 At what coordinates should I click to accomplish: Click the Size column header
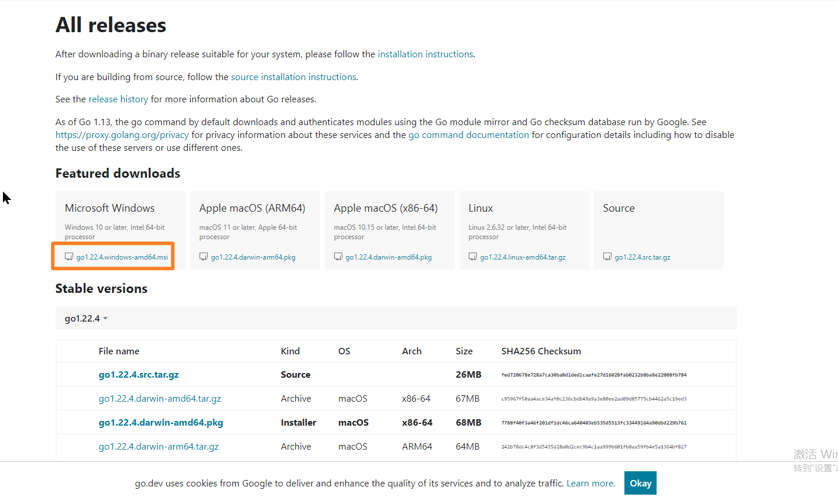coord(464,351)
